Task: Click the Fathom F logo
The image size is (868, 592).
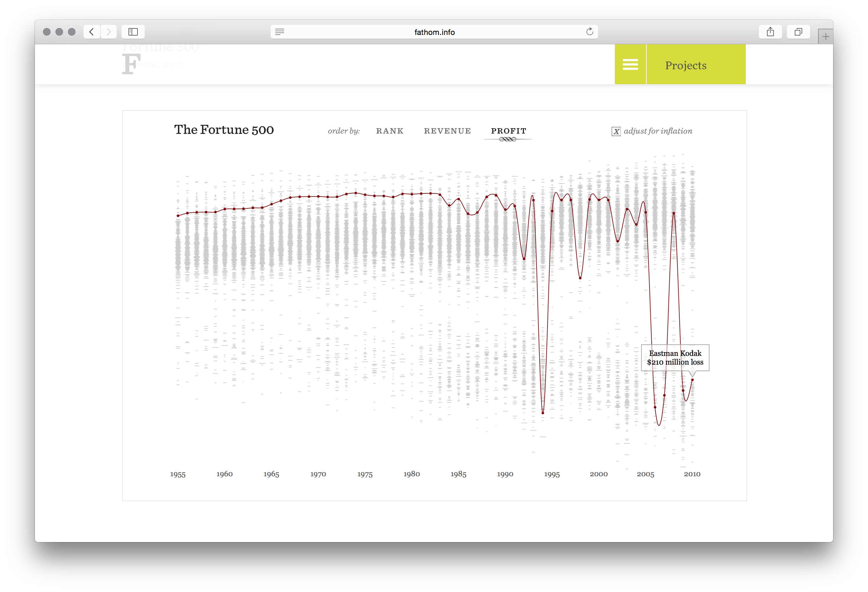Action: click(x=131, y=64)
